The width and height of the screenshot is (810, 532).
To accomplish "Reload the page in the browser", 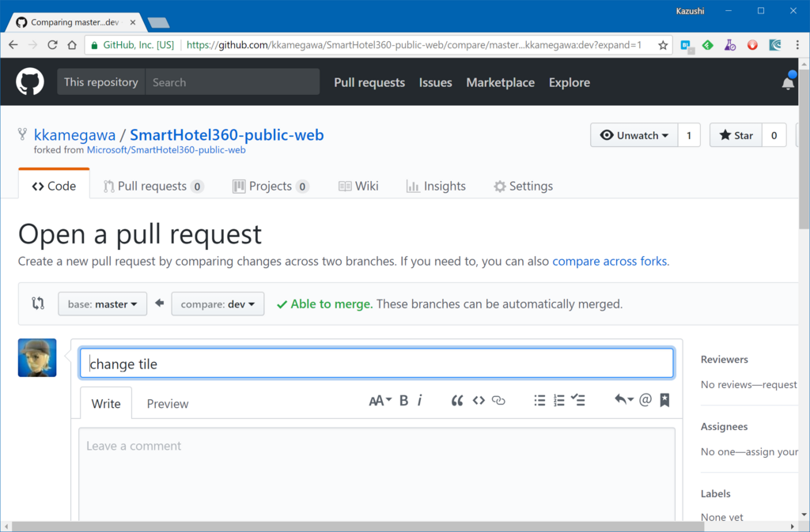I will pos(52,45).
